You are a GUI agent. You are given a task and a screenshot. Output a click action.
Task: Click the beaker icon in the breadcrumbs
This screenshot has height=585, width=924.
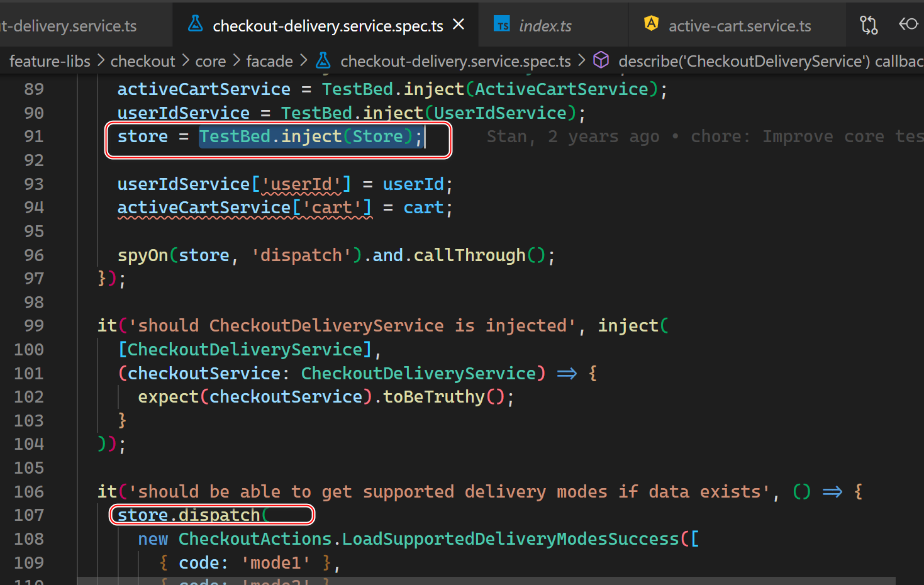323,60
